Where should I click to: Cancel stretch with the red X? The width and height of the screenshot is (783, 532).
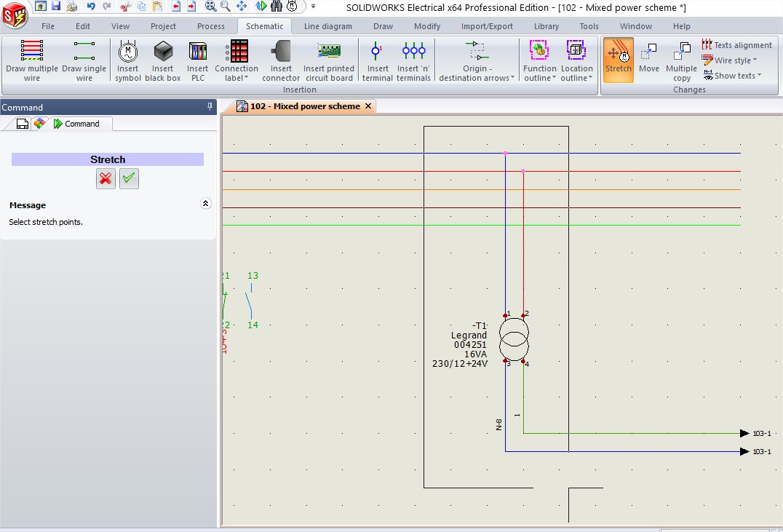tap(106, 178)
